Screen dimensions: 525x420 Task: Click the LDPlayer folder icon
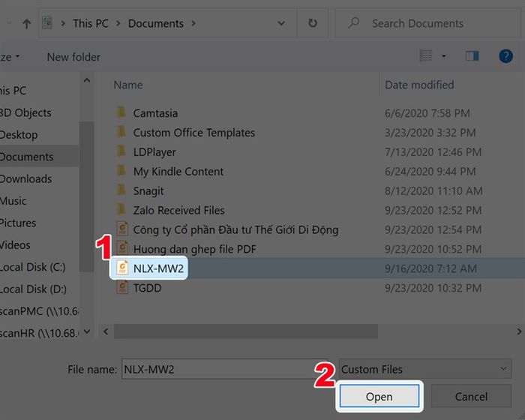(121, 151)
